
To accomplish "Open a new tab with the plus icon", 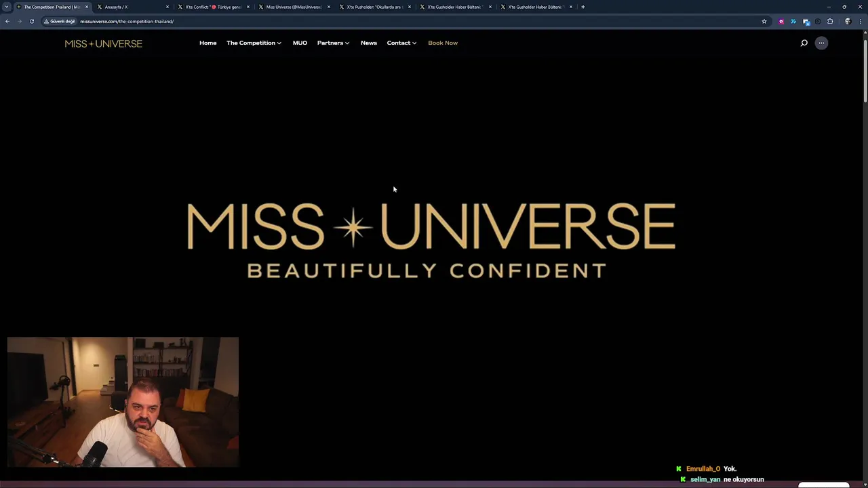I will 583,7.
